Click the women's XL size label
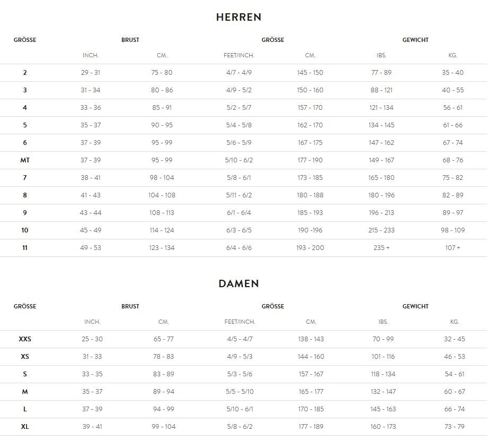 (x=25, y=427)
